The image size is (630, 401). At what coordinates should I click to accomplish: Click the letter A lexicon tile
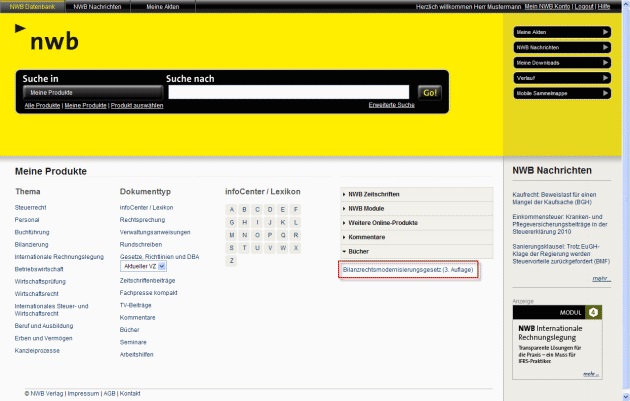(x=232, y=209)
